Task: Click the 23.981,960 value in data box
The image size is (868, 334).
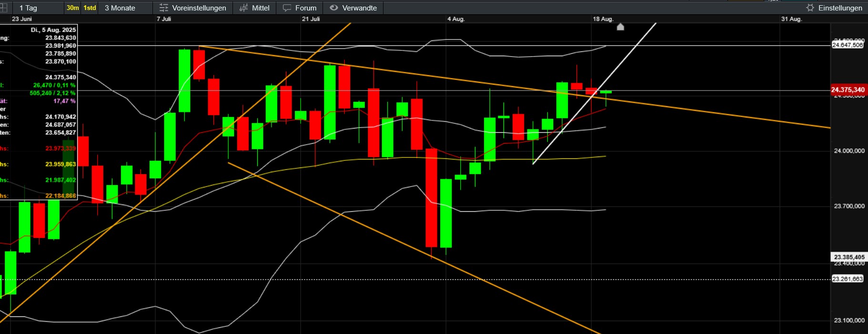Action: pyautogui.click(x=61, y=46)
